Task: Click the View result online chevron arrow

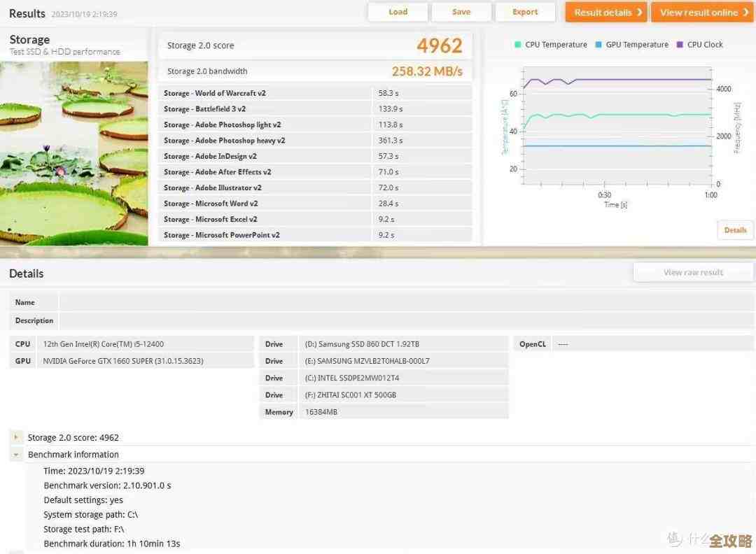Action: [x=745, y=12]
